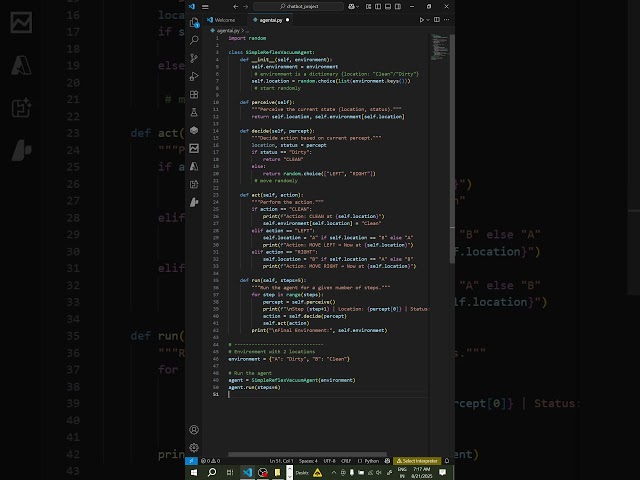Expand the Copilot dropdown arrow in title bar
Viewport: 640px width, 480px height.
pyautogui.click(x=358, y=7)
